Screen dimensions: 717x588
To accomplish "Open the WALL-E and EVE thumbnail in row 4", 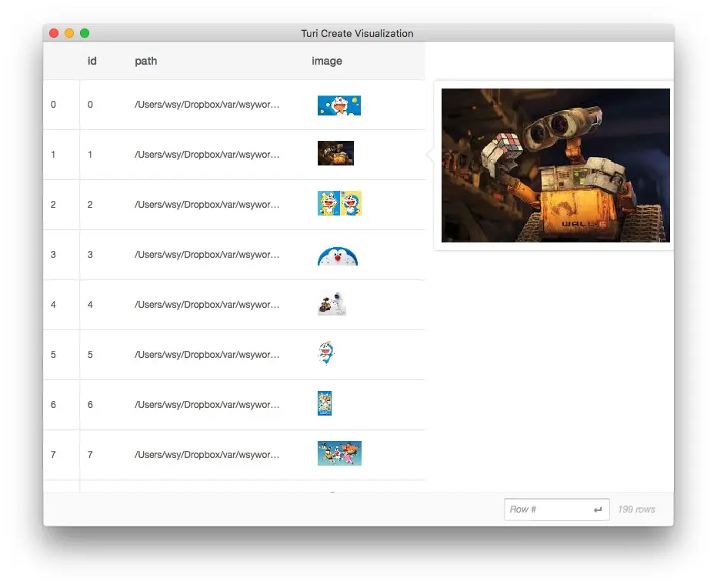I will point(332,303).
